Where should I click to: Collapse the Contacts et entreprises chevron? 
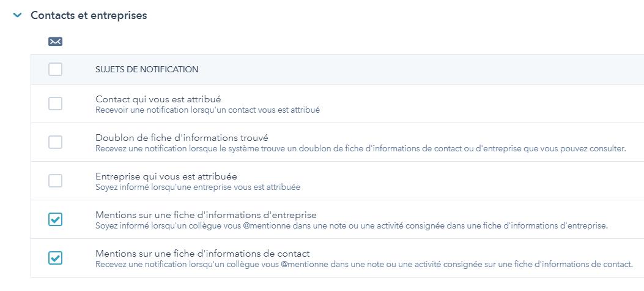coord(17,15)
